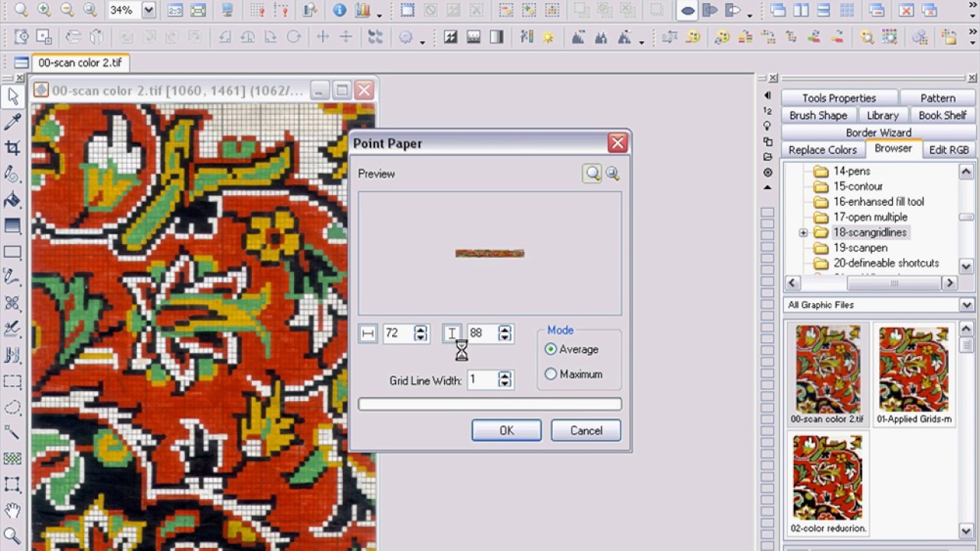
Task: Click the zoom in magnifier icon
Action: tap(44, 10)
